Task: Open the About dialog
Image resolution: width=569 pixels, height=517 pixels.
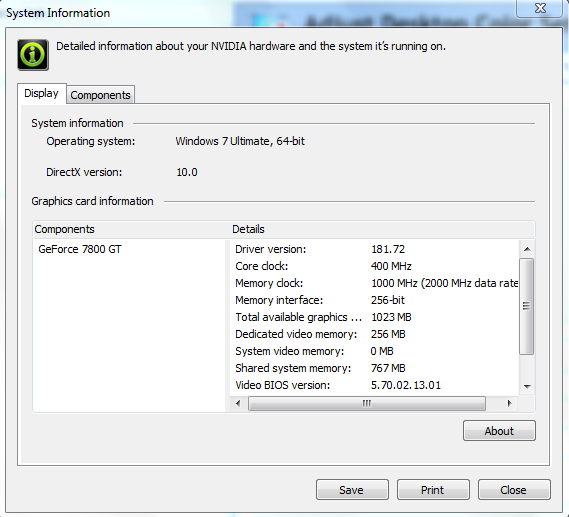Action: coord(499,431)
